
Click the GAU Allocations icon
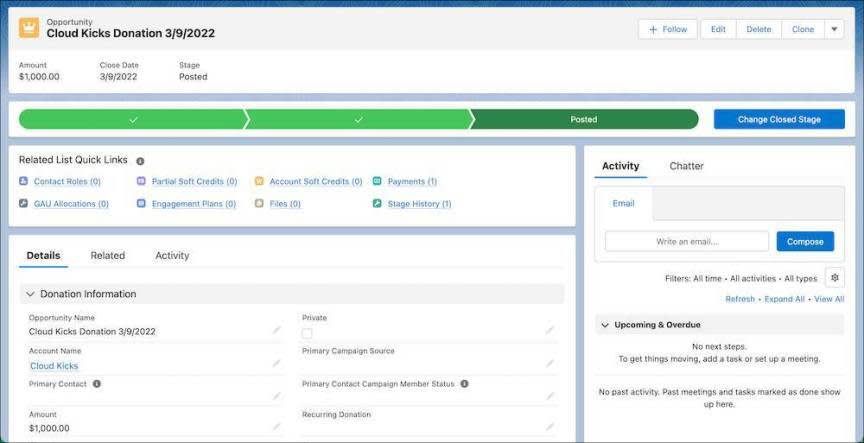coord(23,203)
